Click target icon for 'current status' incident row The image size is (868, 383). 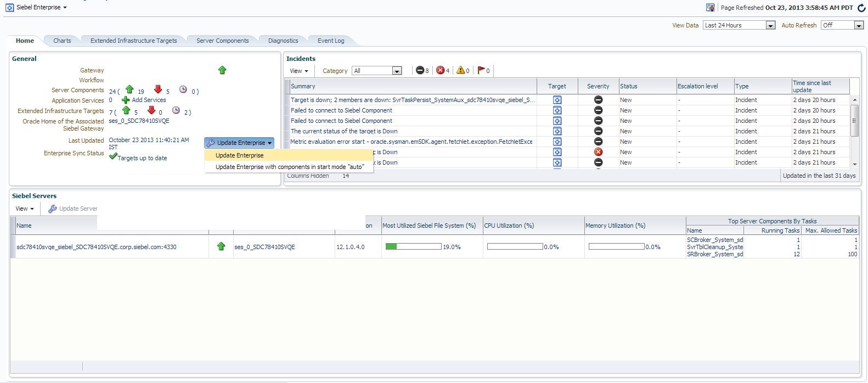pos(557,131)
